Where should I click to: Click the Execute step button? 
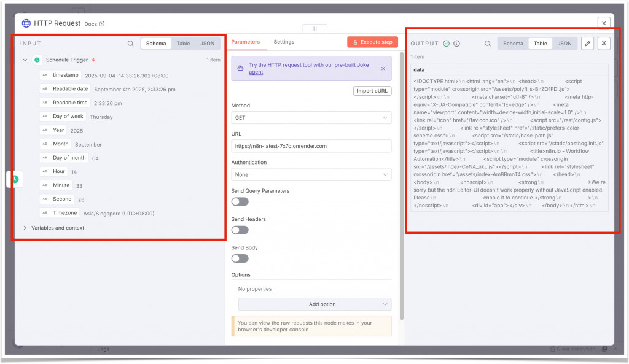pyautogui.click(x=372, y=42)
